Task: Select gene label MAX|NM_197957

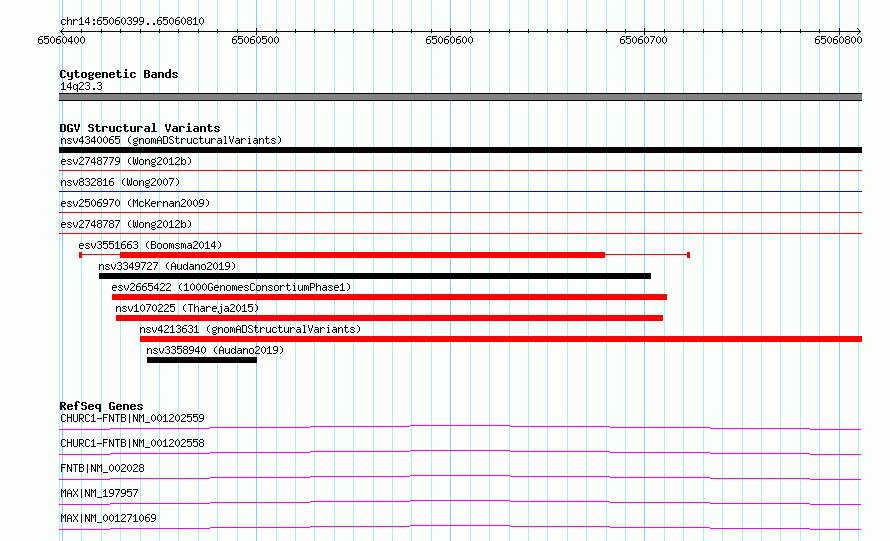Action: pyautogui.click(x=99, y=493)
